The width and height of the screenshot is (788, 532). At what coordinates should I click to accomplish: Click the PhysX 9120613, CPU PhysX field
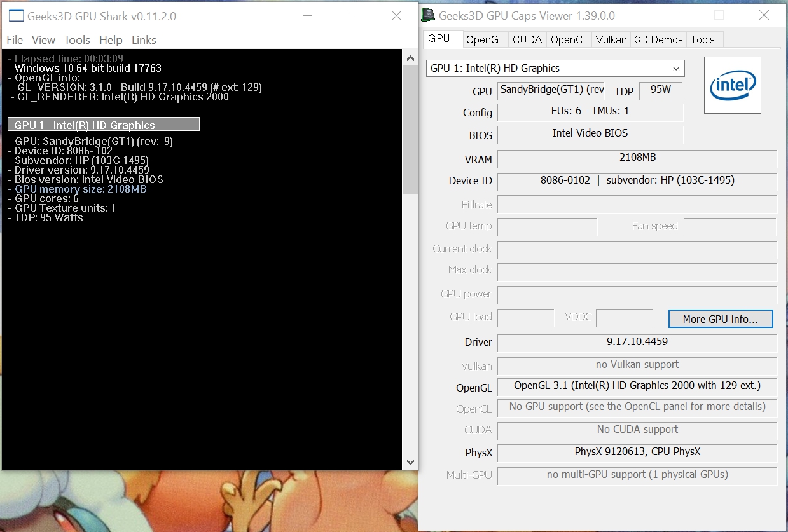[637, 453]
